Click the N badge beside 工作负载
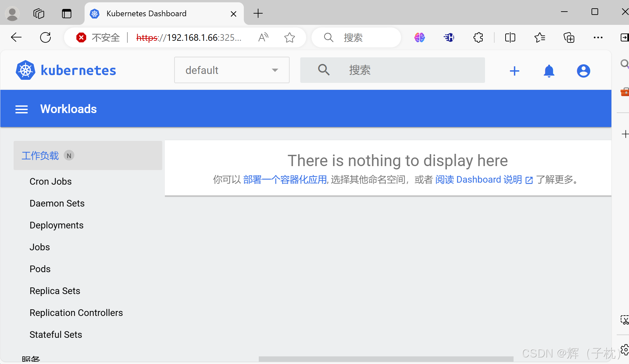 coord(69,155)
